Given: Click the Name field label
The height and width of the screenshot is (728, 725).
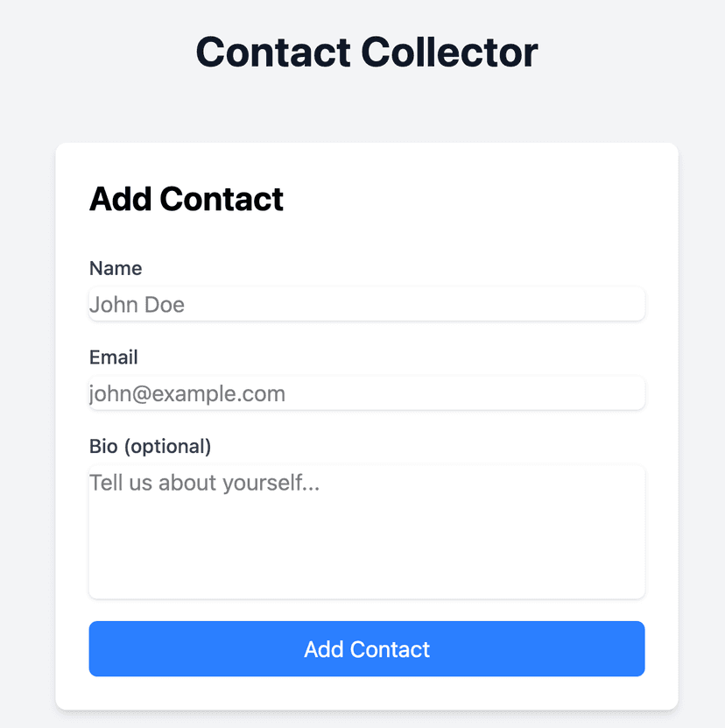Looking at the screenshot, I should [116, 268].
